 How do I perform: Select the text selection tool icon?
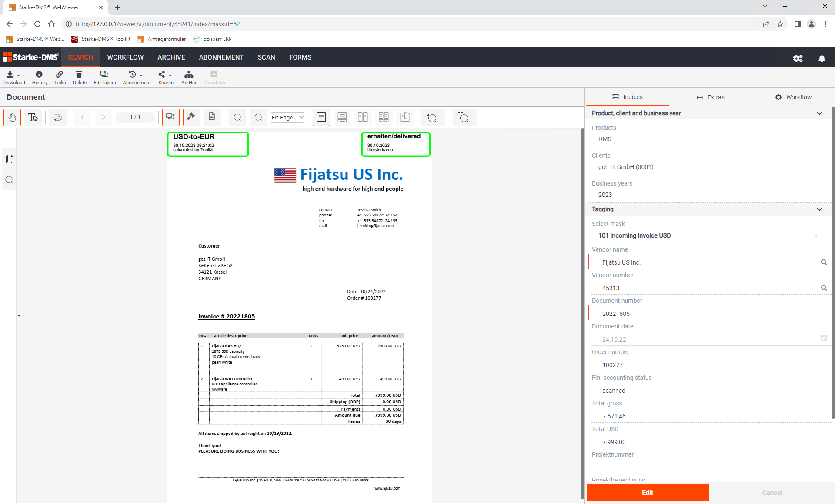click(x=33, y=117)
